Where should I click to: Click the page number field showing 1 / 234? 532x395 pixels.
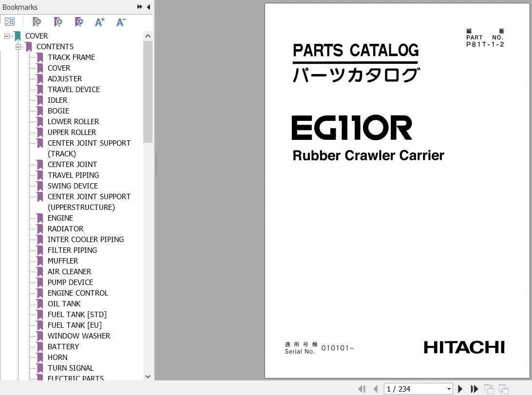click(415, 389)
